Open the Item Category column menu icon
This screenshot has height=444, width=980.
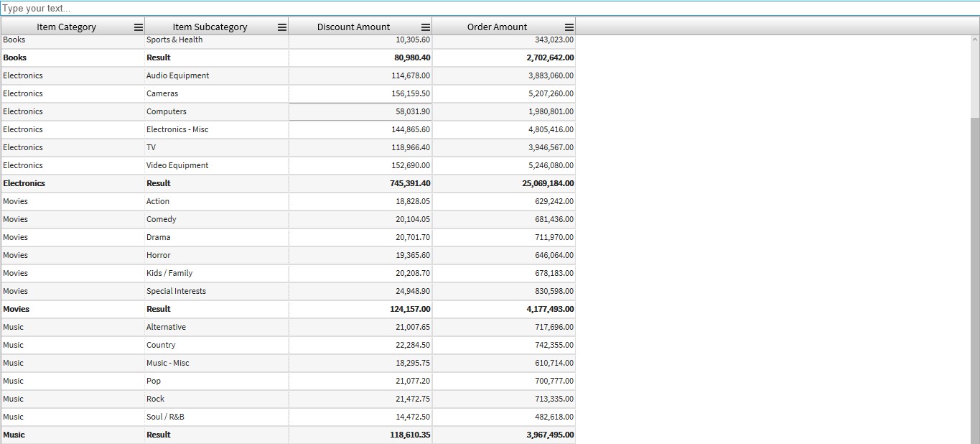(x=139, y=27)
